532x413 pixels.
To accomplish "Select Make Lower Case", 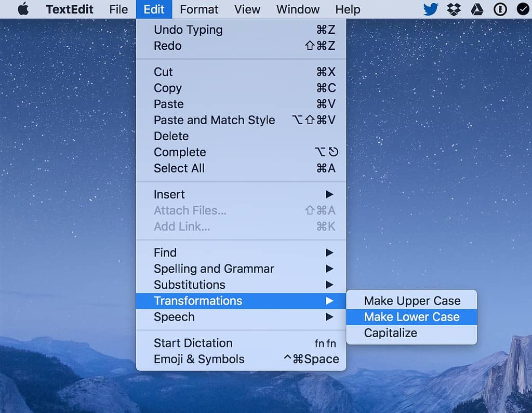I will (x=412, y=316).
